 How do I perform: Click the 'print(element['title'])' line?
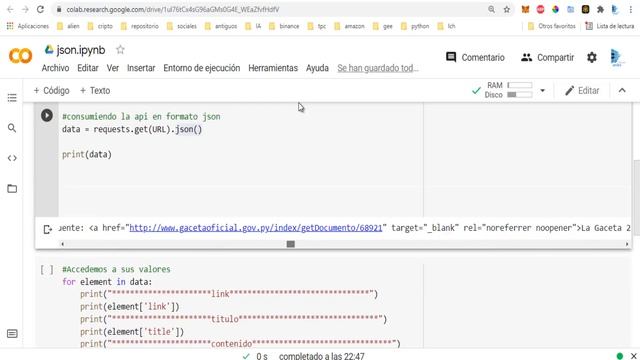(132, 331)
